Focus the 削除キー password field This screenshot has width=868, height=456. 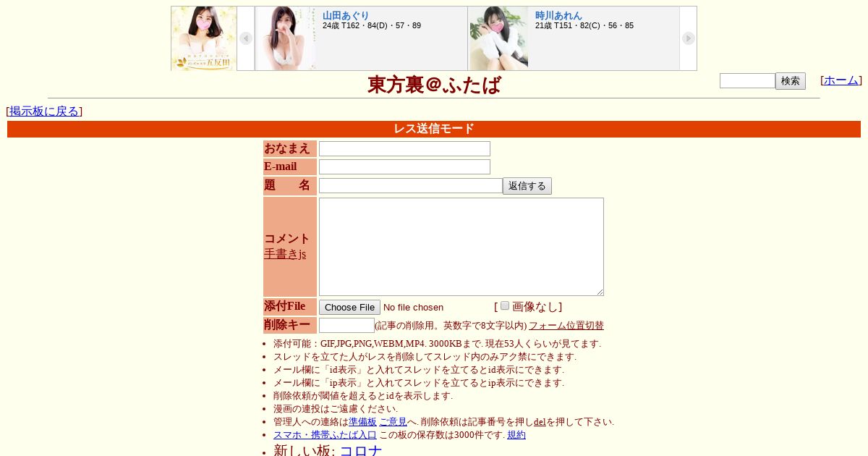pyautogui.click(x=346, y=326)
